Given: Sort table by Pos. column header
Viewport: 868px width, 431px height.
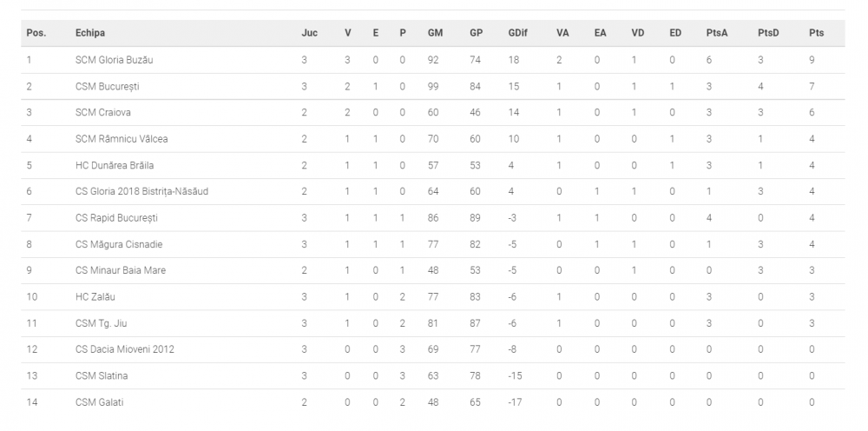Looking at the screenshot, I should 36,33.
